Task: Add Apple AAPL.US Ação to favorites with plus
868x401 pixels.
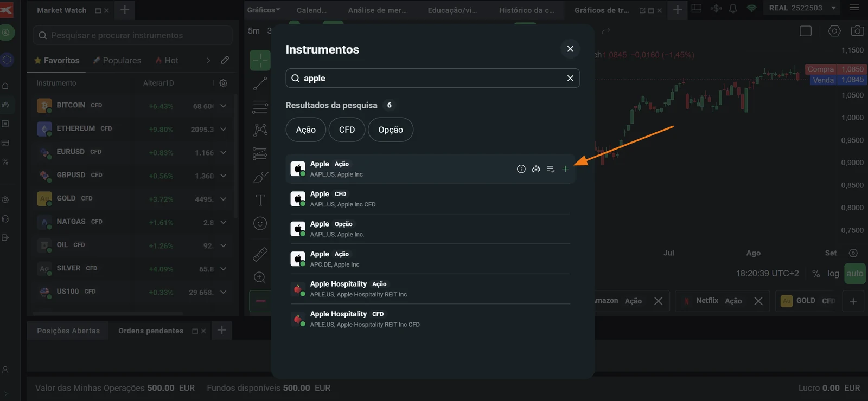Action: 565,169
